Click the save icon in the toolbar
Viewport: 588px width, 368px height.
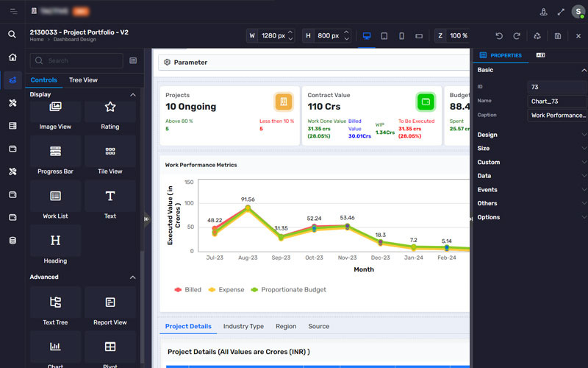558,35
